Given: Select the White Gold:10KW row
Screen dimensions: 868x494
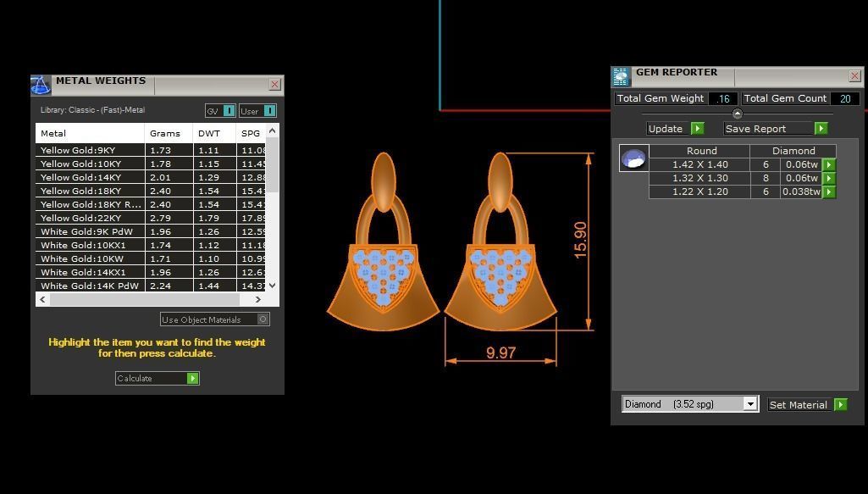Looking at the screenshot, I should [151, 258].
